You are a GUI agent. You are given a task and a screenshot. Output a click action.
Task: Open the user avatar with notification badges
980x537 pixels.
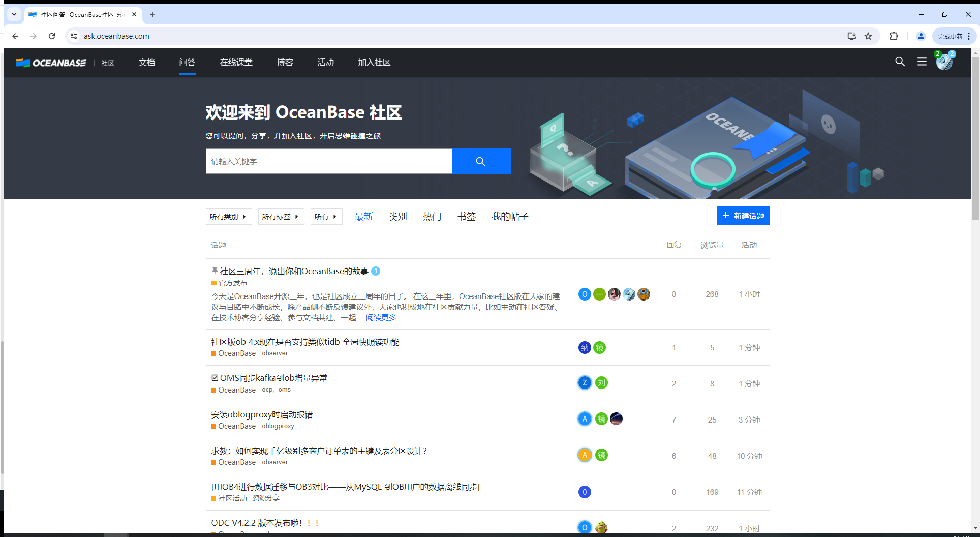[944, 62]
